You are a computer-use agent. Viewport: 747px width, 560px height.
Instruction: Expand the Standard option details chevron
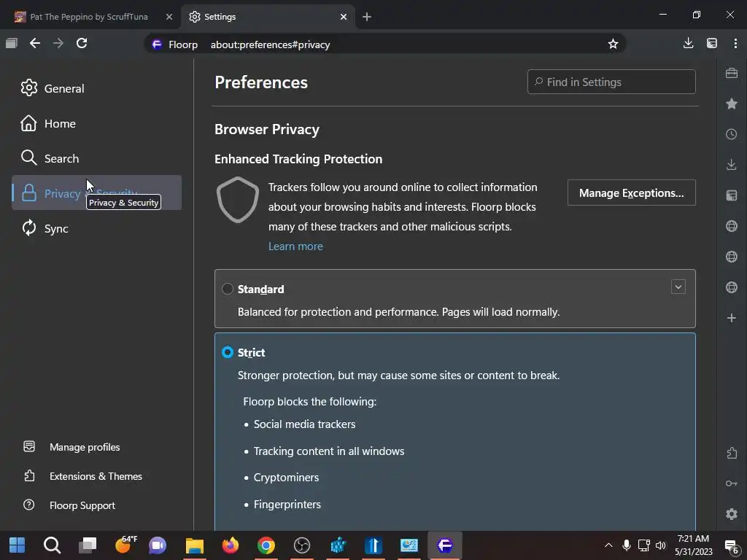pyautogui.click(x=678, y=287)
